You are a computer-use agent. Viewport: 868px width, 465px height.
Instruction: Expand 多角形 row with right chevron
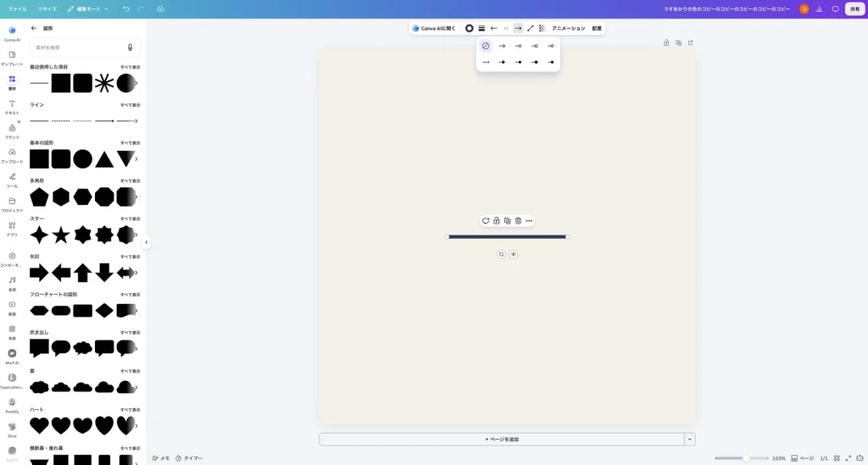coord(136,197)
